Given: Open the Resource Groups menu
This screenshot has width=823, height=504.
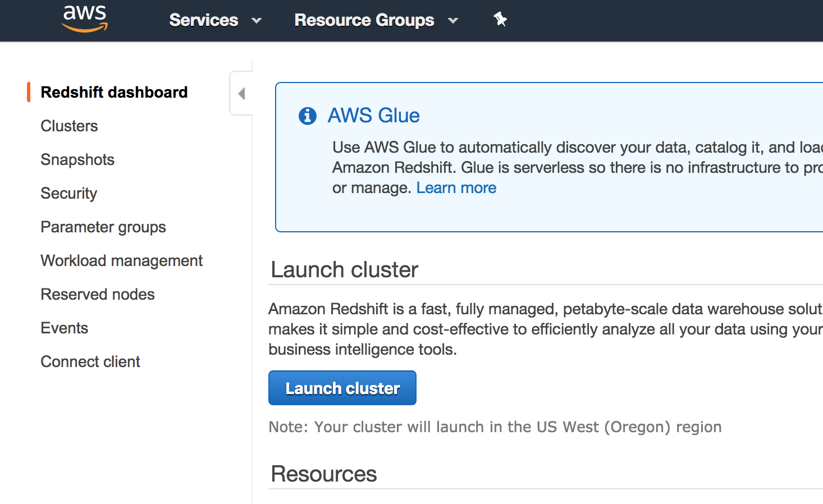Looking at the screenshot, I should (364, 20).
